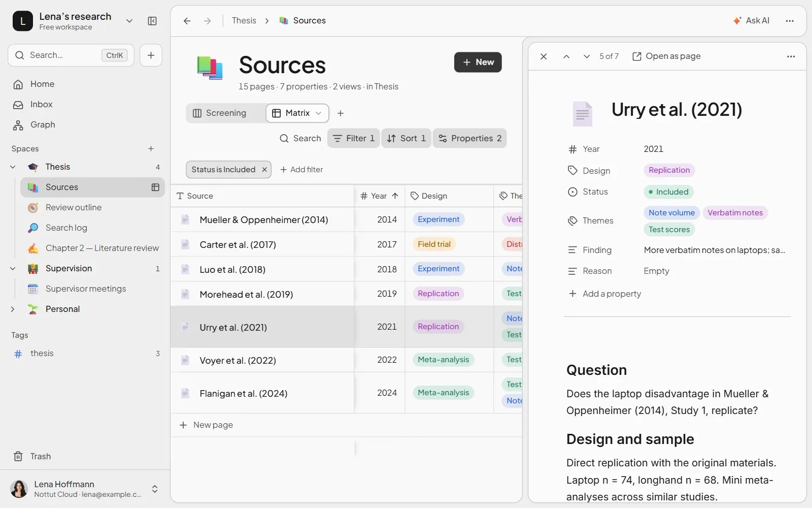This screenshot has height=508, width=812.
Task: Open the Review outline page
Action: click(x=92, y=208)
